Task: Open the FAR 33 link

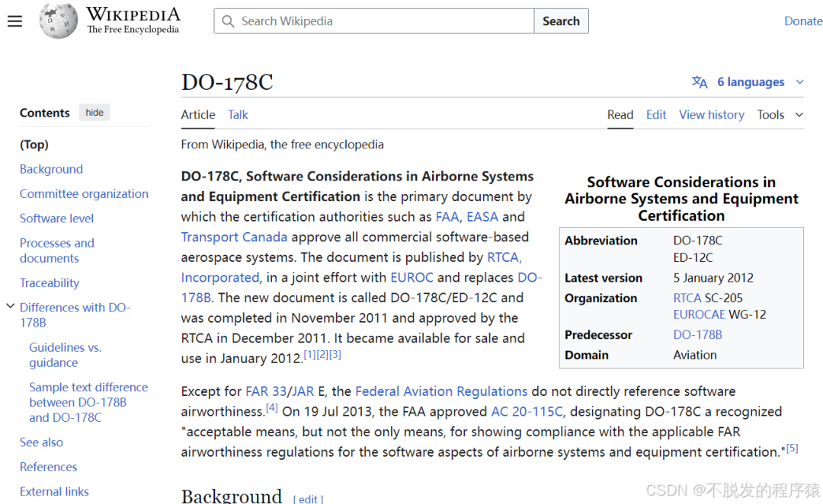Action: [266, 391]
